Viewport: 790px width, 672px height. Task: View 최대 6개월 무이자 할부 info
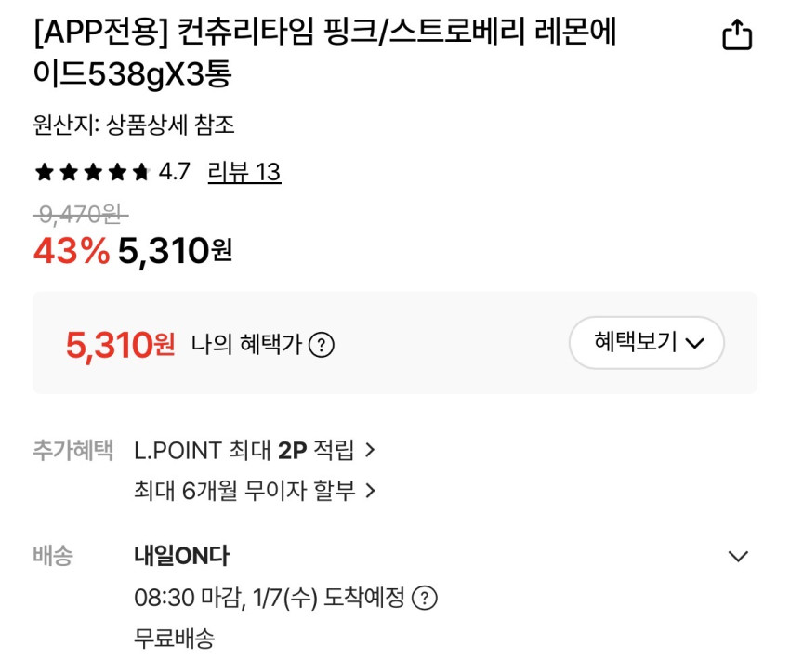(x=244, y=491)
